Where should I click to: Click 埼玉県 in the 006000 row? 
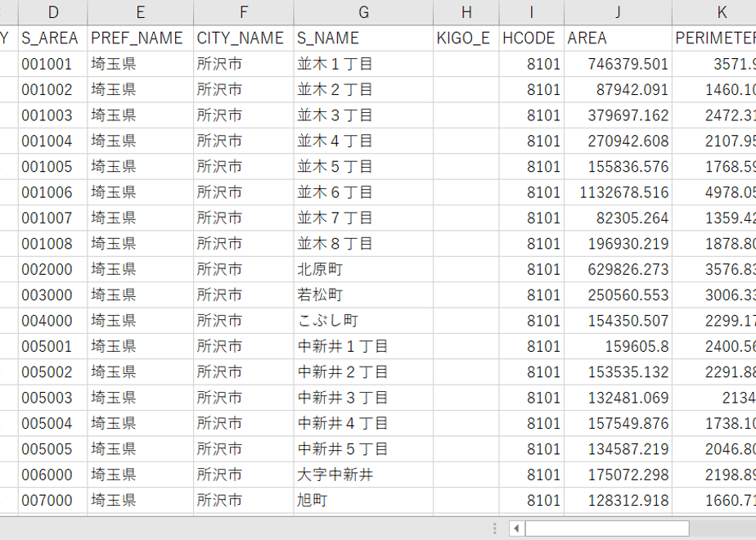coord(140,475)
